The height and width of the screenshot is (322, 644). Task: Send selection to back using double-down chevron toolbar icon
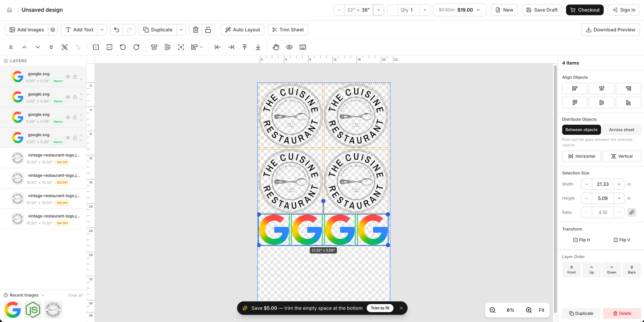(51, 47)
